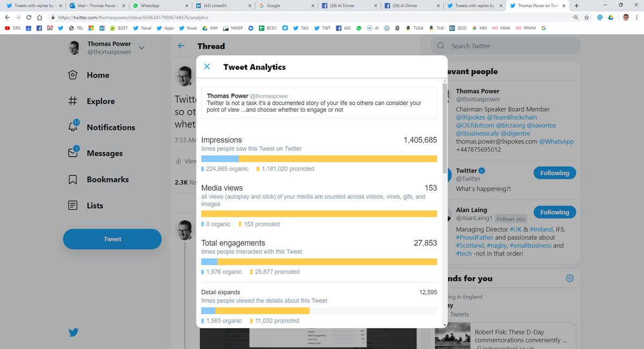The width and height of the screenshot is (644, 349).
Task: Open Notifications in the sidebar
Action: click(101, 127)
